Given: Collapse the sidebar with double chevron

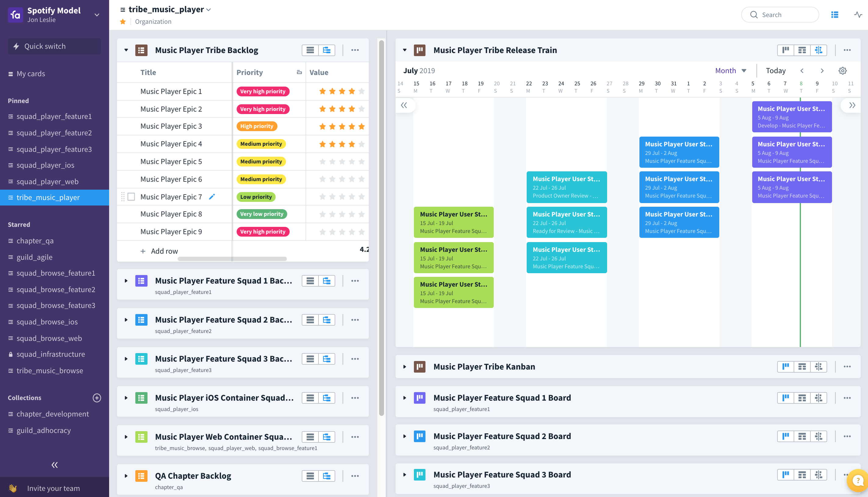Looking at the screenshot, I should 54,465.
